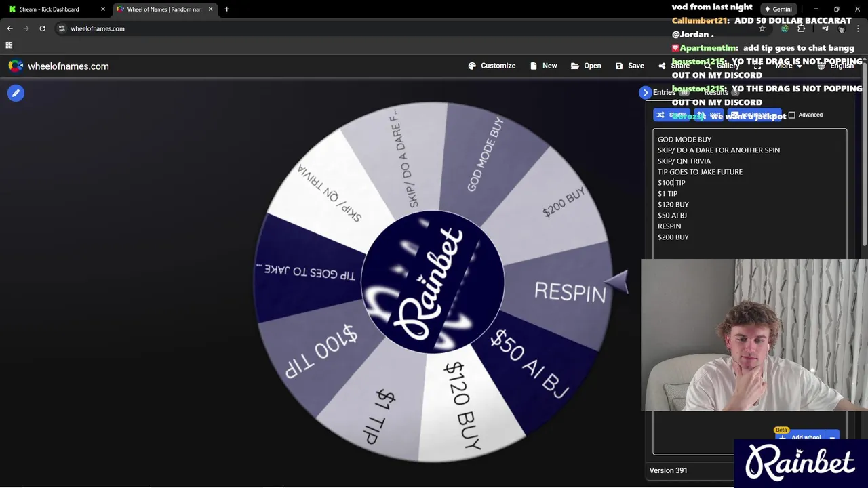
Task: Expand the More dropdown menu
Action: pyautogui.click(x=788, y=66)
